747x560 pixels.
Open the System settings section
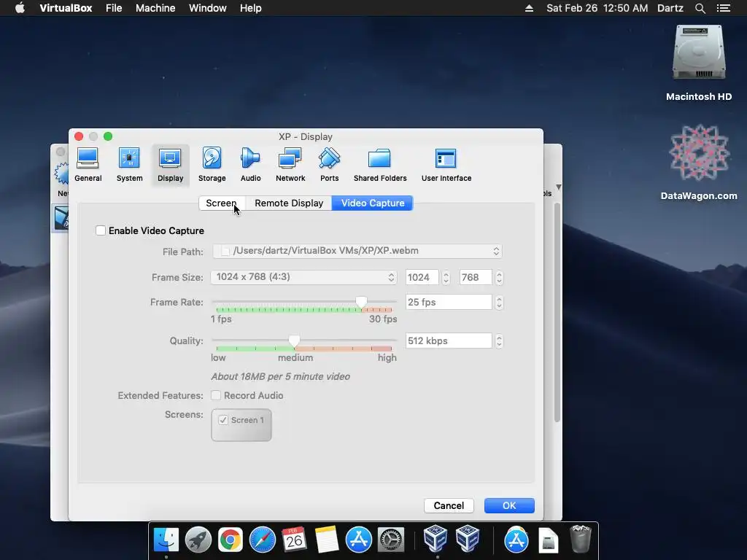(x=129, y=165)
